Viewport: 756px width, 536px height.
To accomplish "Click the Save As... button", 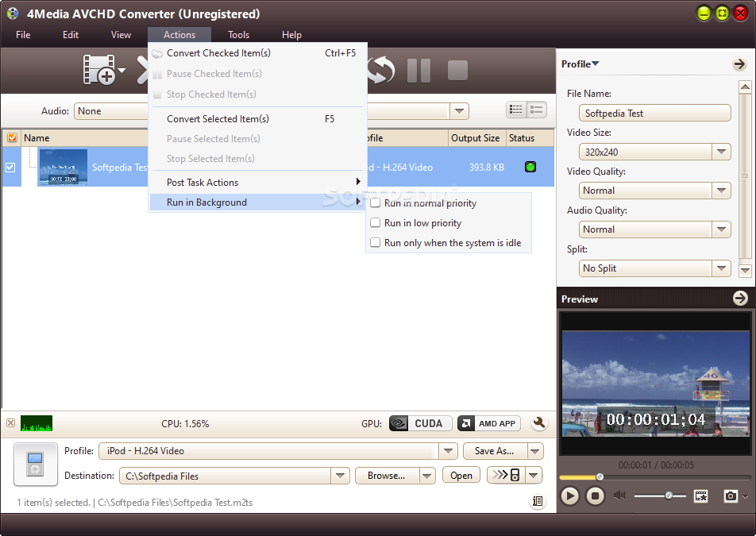I will coord(495,451).
